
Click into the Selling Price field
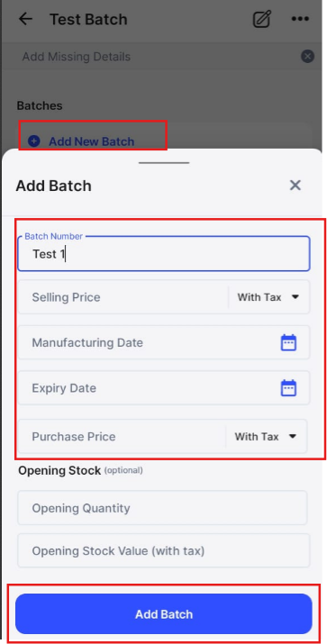pos(123,297)
